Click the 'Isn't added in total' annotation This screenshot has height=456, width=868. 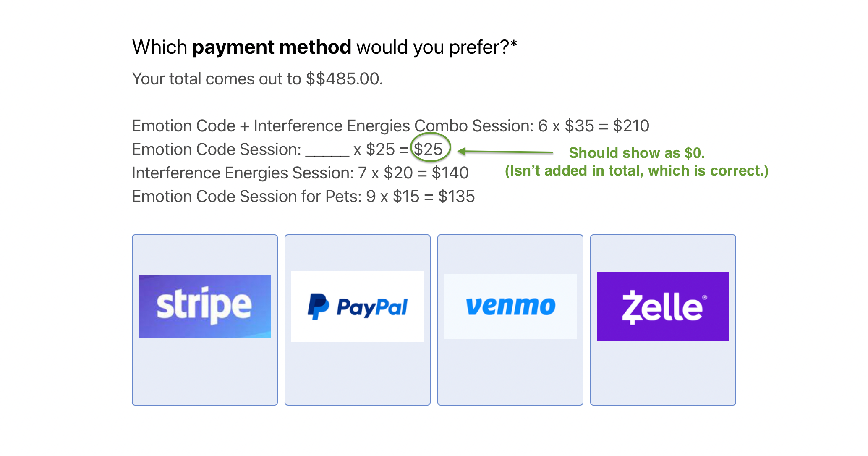click(637, 171)
